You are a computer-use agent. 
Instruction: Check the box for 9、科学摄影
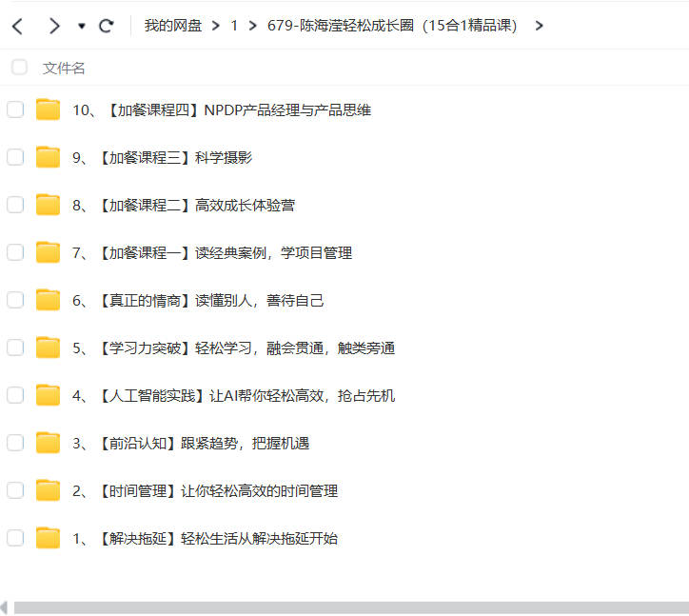point(15,157)
